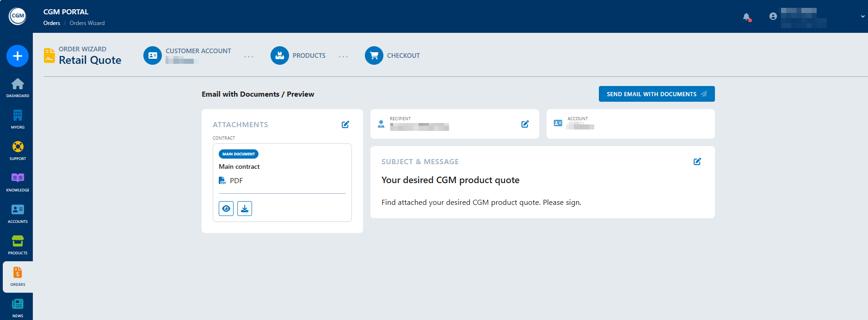Edit the attachments
868x320 pixels.
tap(345, 124)
